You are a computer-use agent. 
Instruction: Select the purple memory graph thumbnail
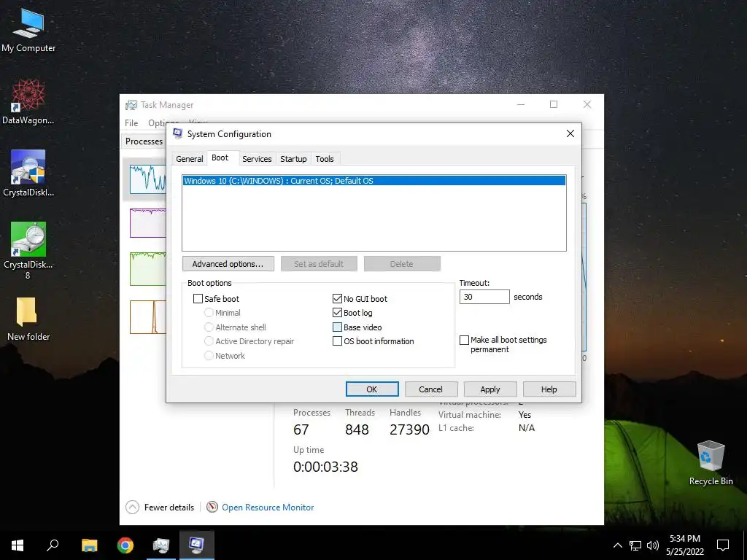click(x=147, y=222)
